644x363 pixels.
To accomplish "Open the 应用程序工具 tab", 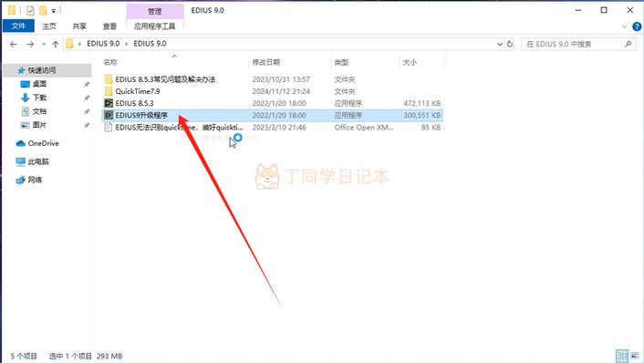I will click(155, 26).
